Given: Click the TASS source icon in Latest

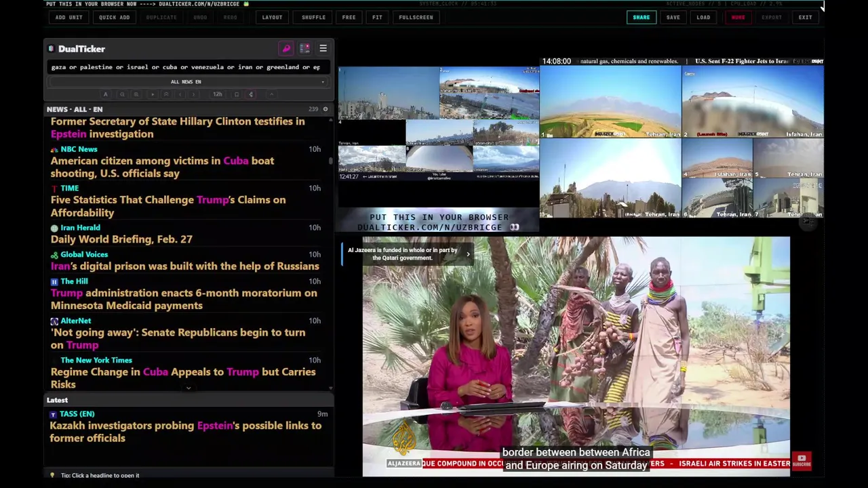Looking at the screenshot, I should (54, 414).
